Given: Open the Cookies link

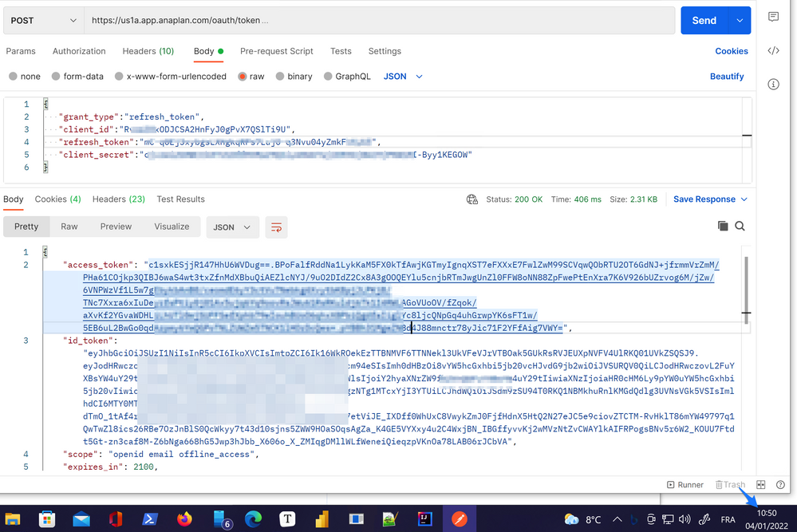Looking at the screenshot, I should [732, 51].
